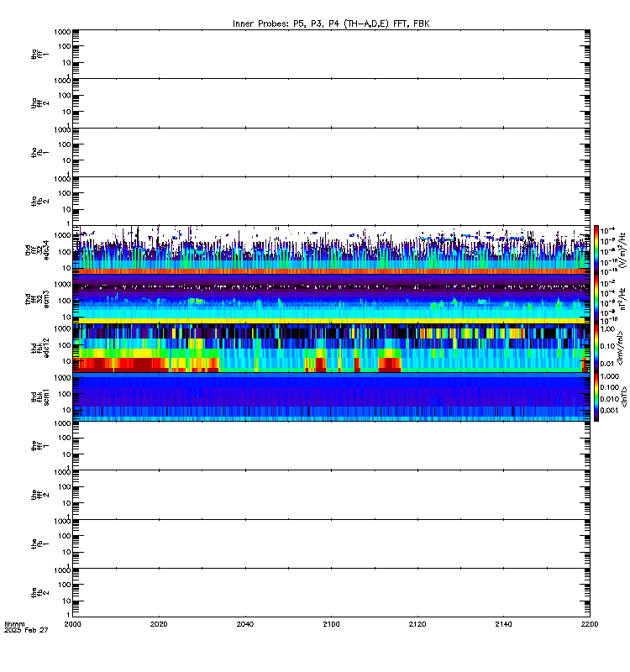This screenshot has height=672, width=630.
Task: Click the '(V/m)²/Hz' color bar unit label
Action: point(622,250)
